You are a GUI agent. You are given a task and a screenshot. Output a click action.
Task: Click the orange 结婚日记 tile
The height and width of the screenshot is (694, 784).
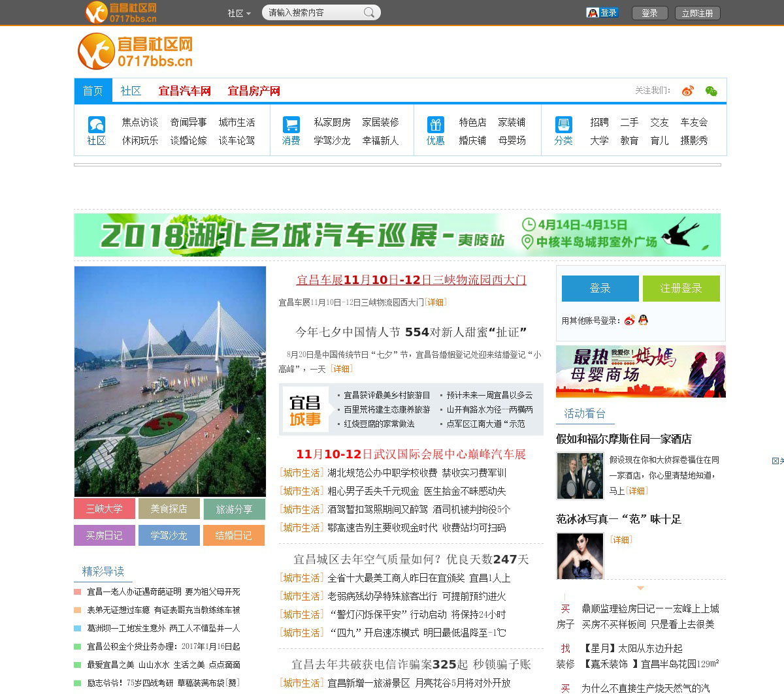pyautogui.click(x=234, y=535)
